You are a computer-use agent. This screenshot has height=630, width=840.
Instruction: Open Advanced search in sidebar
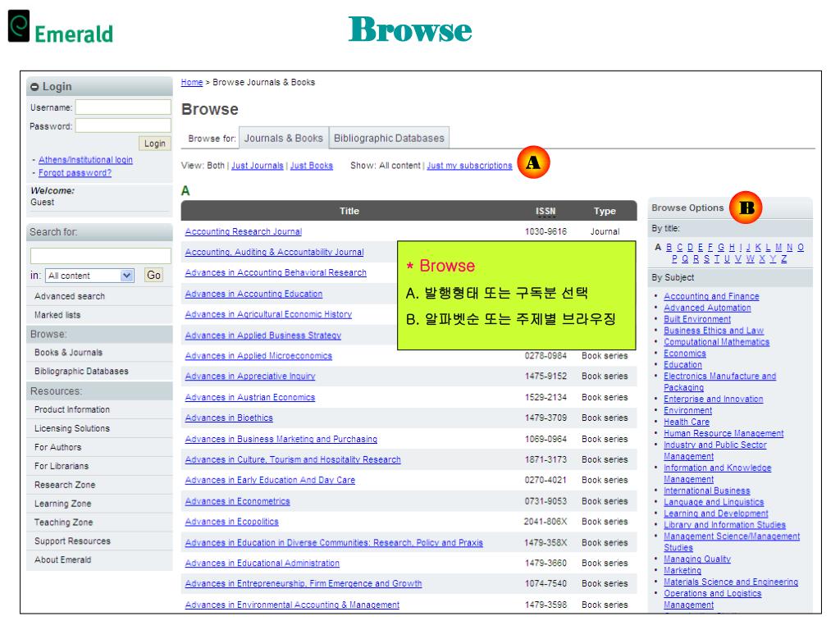(70, 296)
